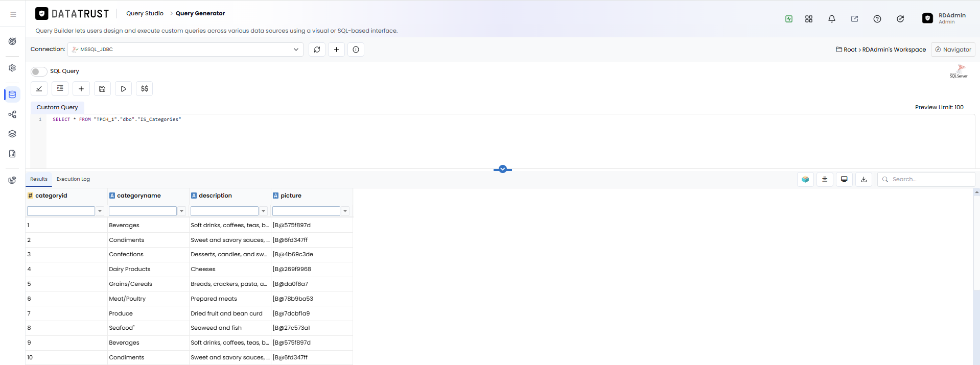Open notifications bell
Image resolution: width=980 pixels, height=365 pixels.
(832, 19)
